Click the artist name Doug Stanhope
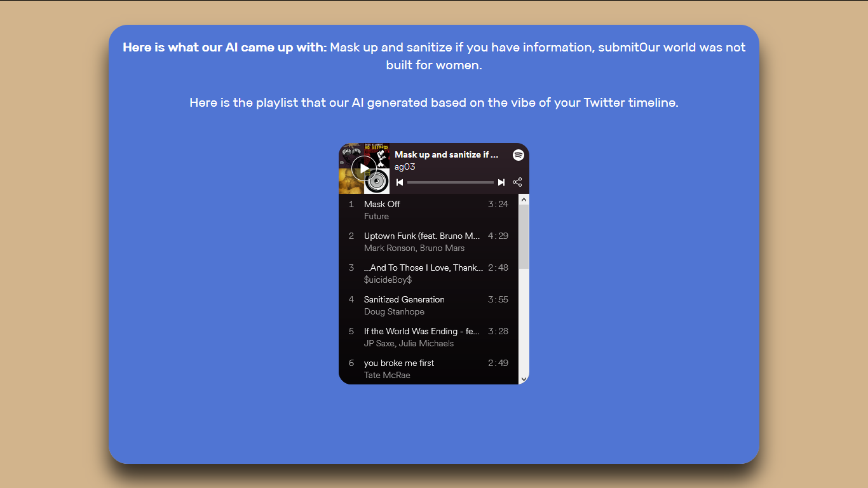 (x=394, y=311)
